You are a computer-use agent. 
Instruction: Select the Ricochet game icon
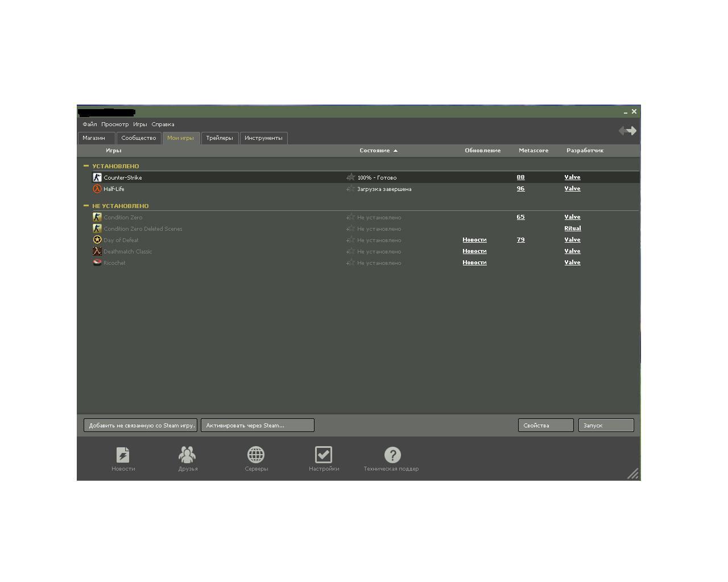pyautogui.click(x=97, y=263)
